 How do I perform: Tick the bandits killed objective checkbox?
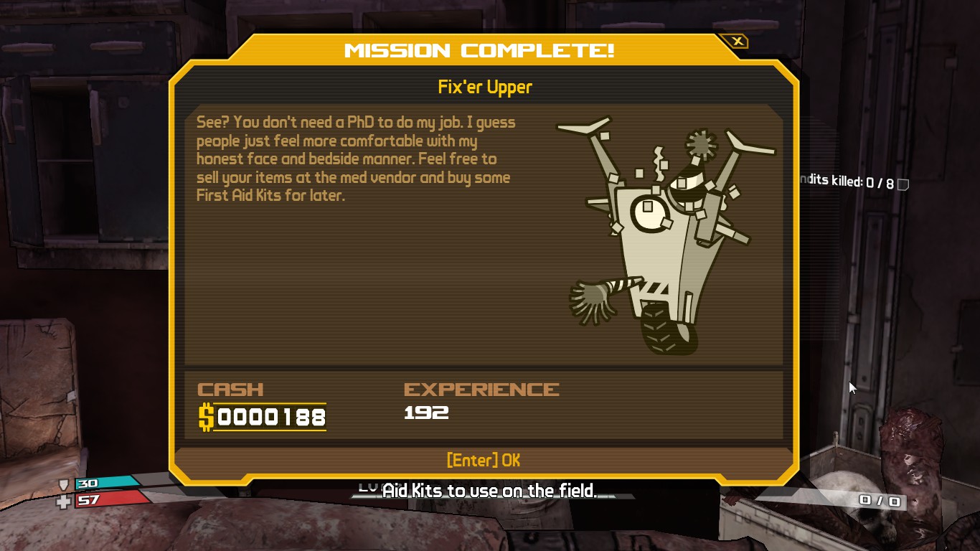903,184
